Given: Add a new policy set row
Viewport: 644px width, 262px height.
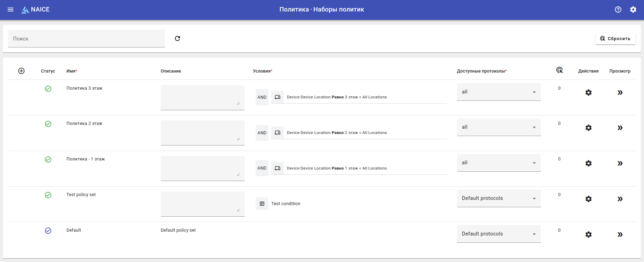Looking at the screenshot, I should (21, 71).
